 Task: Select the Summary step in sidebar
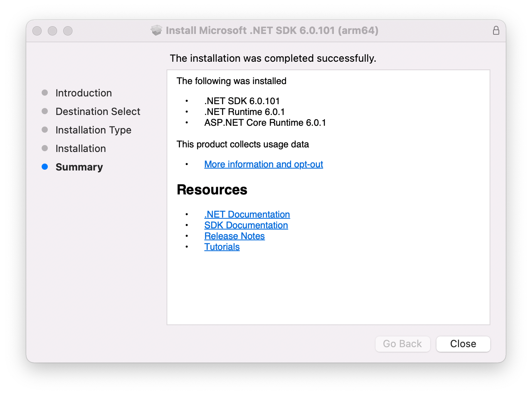(79, 167)
